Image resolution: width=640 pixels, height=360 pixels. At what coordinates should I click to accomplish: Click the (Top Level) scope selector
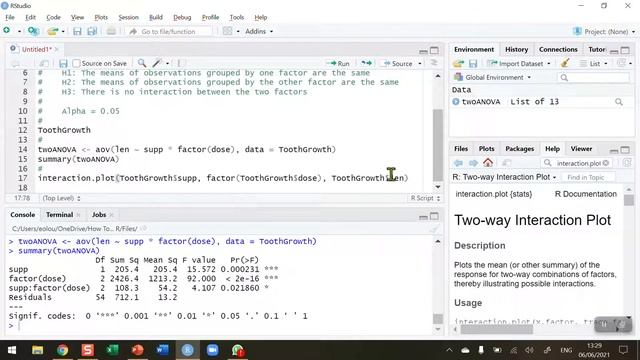pyautogui.click(x=62, y=198)
